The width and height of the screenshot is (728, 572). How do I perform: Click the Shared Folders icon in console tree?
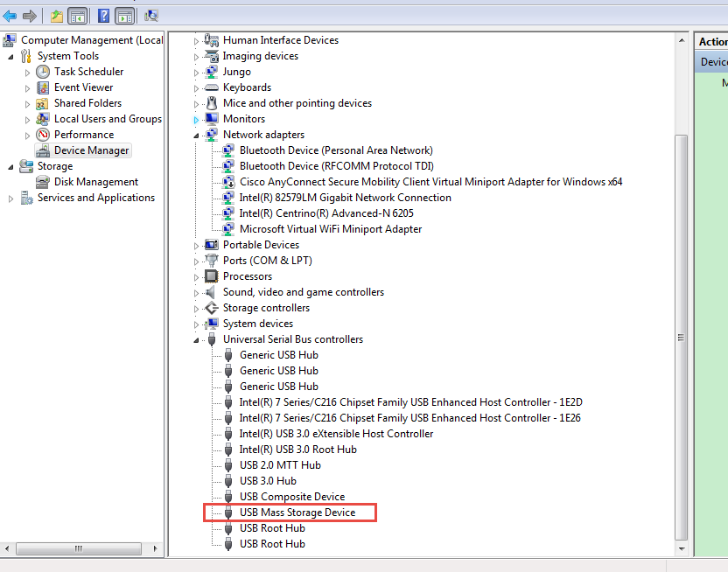coord(42,103)
